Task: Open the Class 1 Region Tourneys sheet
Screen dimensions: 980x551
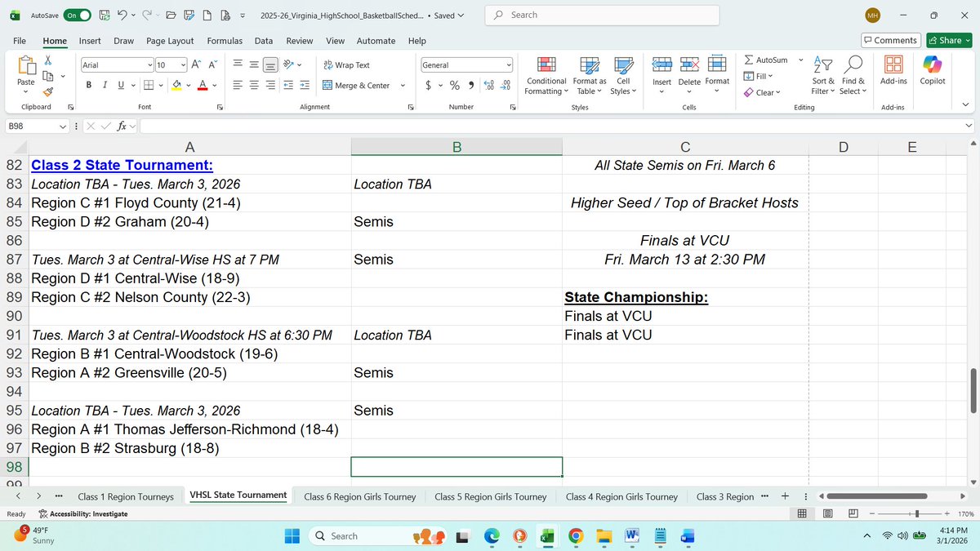Action: click(126, 495)
